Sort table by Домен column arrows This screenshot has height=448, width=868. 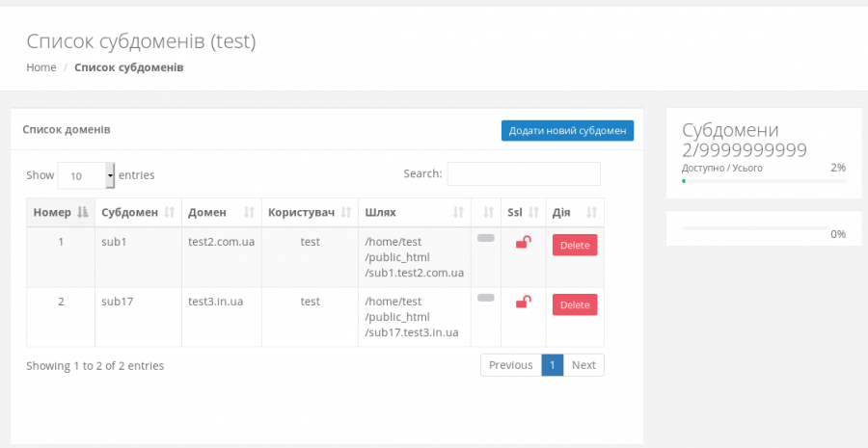pyautogui.click(x=249, y=212)
